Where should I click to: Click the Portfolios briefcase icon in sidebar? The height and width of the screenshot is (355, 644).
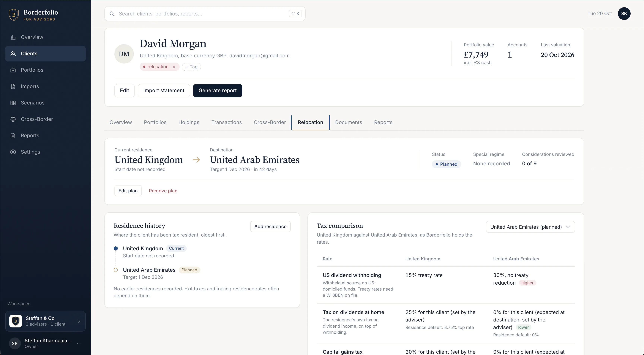pos(13,70)
